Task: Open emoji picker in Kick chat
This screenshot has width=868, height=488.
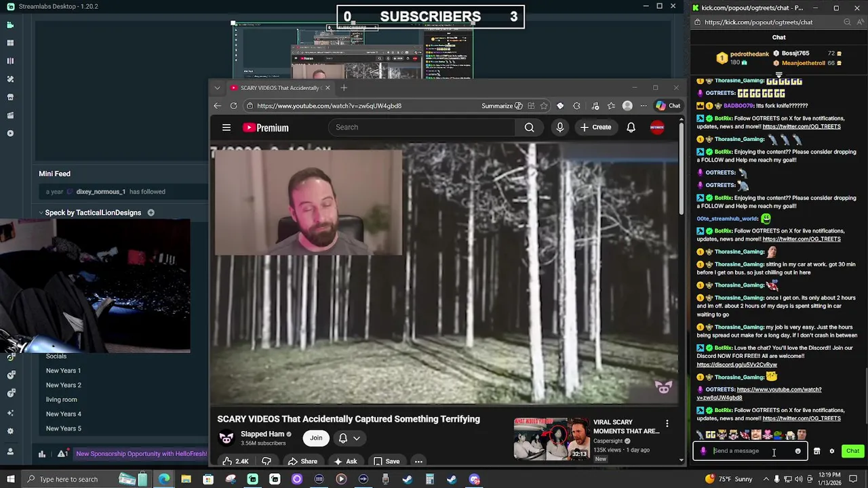Action: click(x=797, y=451)
